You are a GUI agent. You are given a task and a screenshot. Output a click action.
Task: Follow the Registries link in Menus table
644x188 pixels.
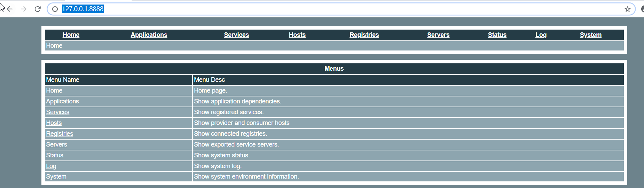click(60, 134)
